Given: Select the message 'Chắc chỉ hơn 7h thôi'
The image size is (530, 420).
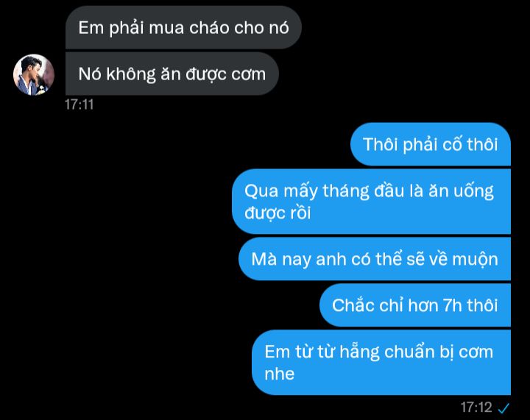Looking at the screenshot, I should tap(414, 305).
